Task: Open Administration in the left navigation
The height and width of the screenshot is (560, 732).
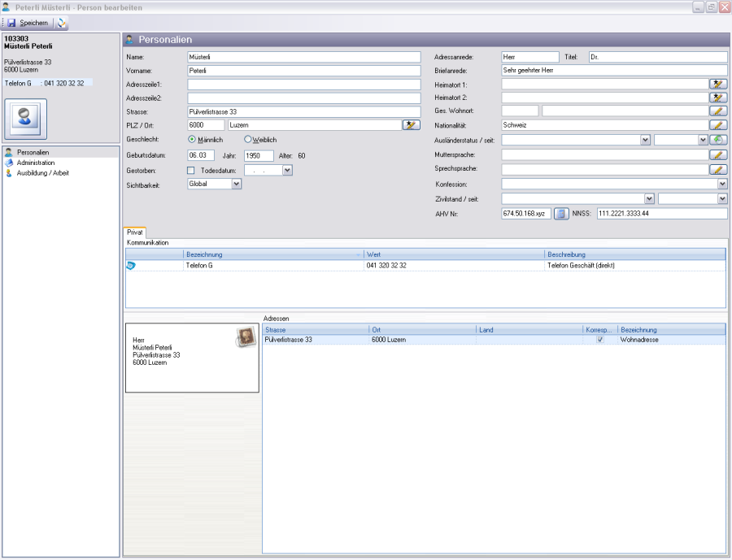Action: pos(35,163)
